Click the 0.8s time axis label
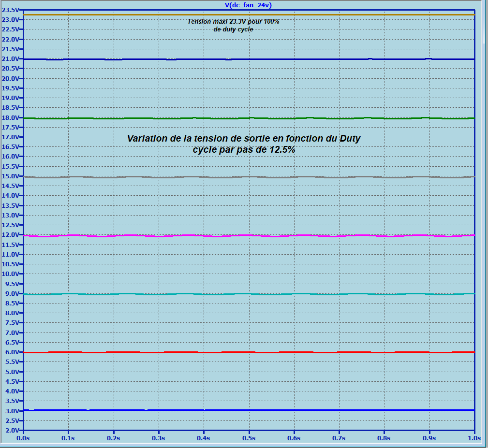The image size is (488, 448). pos(384,438)
